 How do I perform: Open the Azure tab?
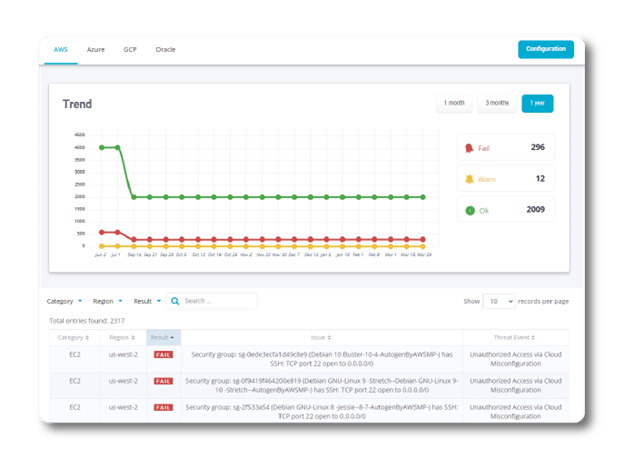click(96, 49)
